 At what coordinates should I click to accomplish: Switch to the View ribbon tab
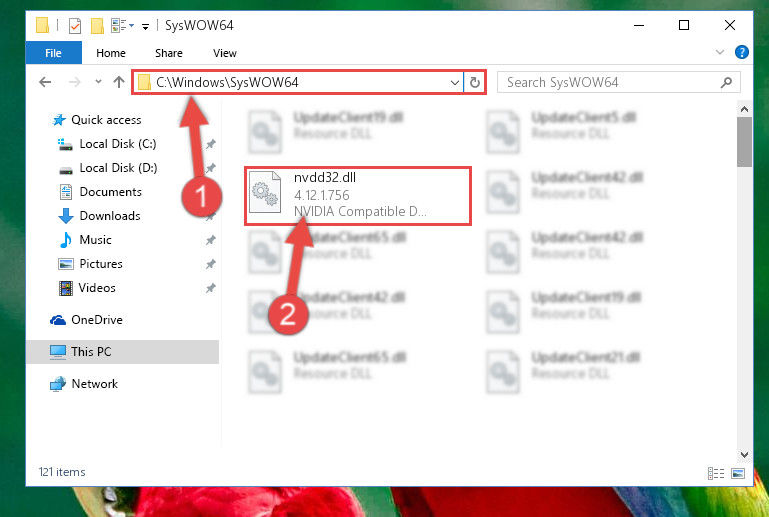click(225, 53)
